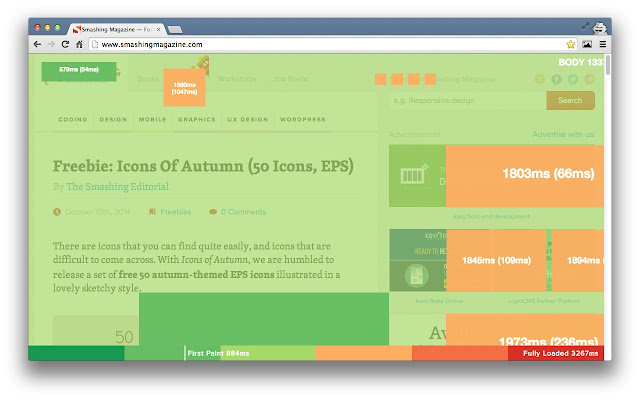Viewport: 640px width, 400px height.
Task: Click the clock icon next to the article date
Action: coord(57,212)
